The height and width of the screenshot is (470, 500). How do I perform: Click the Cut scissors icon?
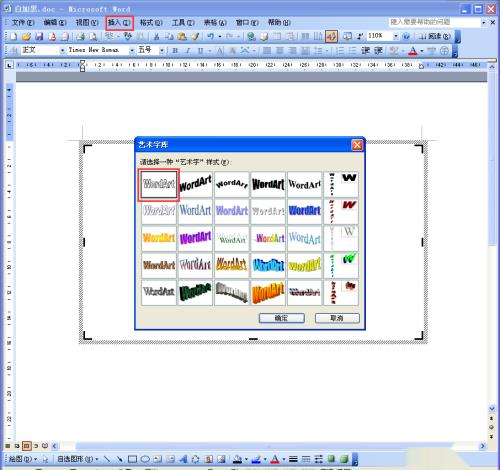pos(156,36)
